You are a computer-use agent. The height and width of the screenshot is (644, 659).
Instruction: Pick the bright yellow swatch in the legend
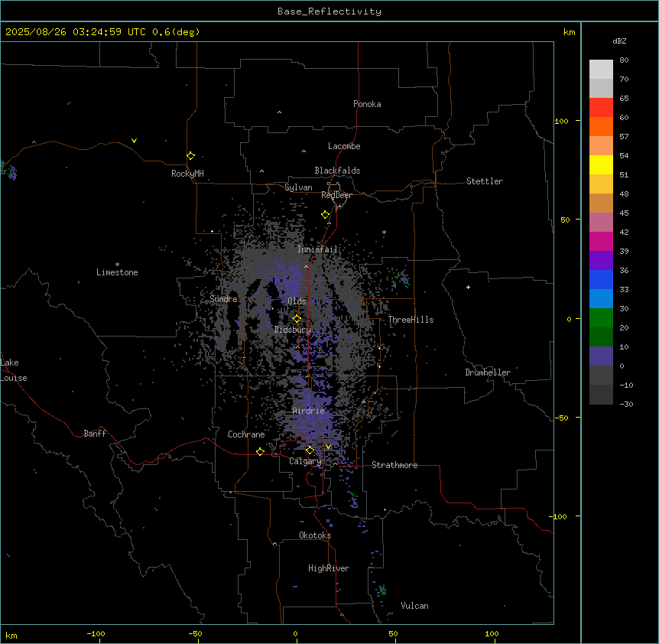coord(601,164)
